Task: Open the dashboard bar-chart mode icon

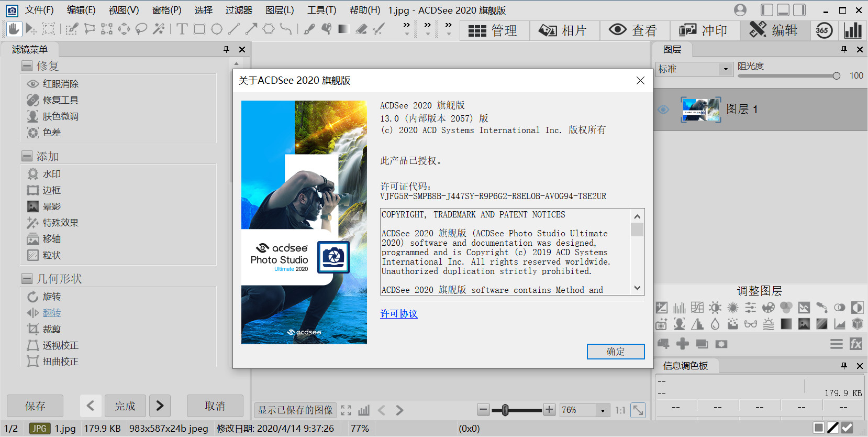Action: pyautogui.click(x=853, y=30)
